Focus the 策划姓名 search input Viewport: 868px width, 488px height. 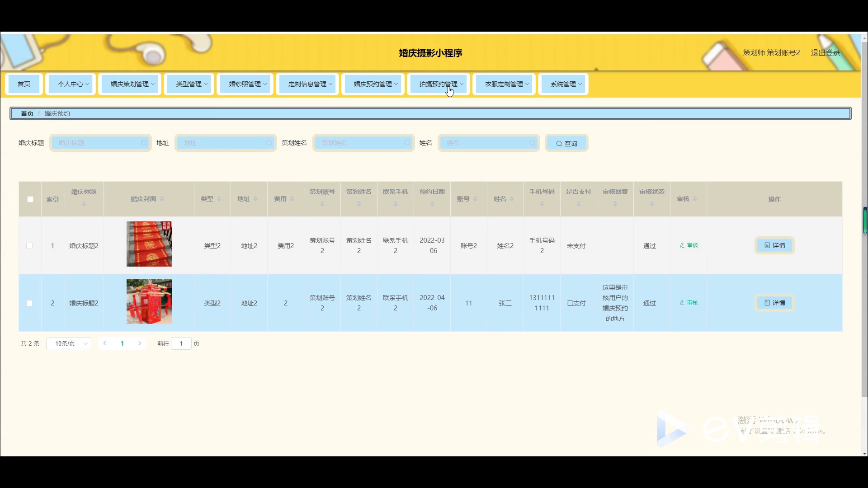tap(363, 143)
